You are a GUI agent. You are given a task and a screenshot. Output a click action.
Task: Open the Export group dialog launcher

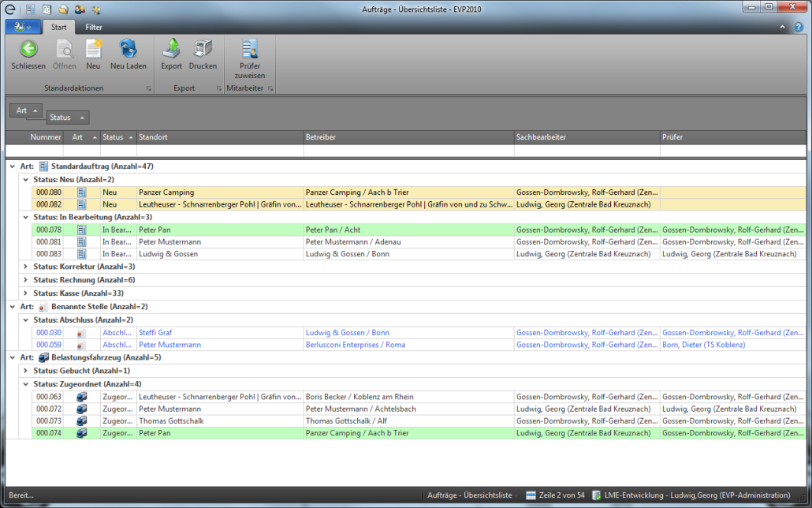pyautogui.click(x=218, y=88)
